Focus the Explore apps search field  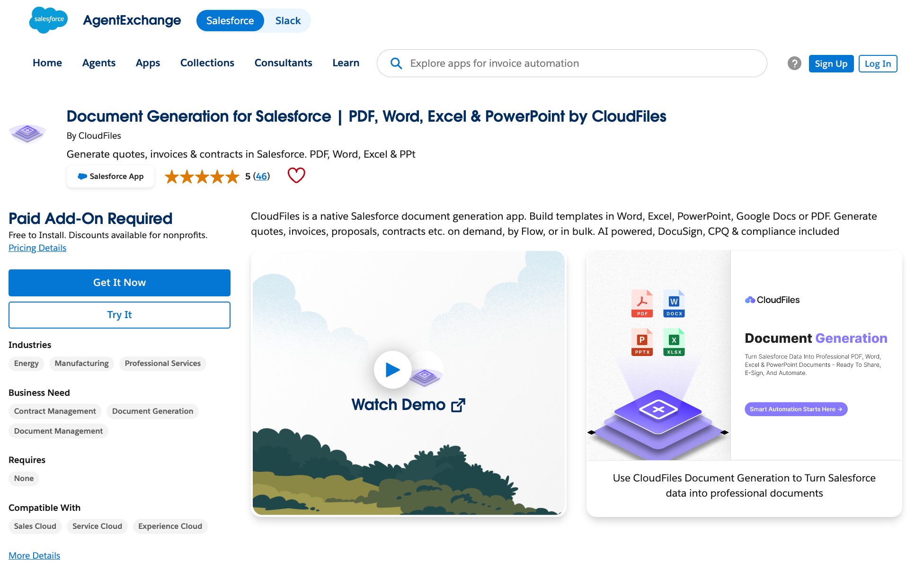572,63
